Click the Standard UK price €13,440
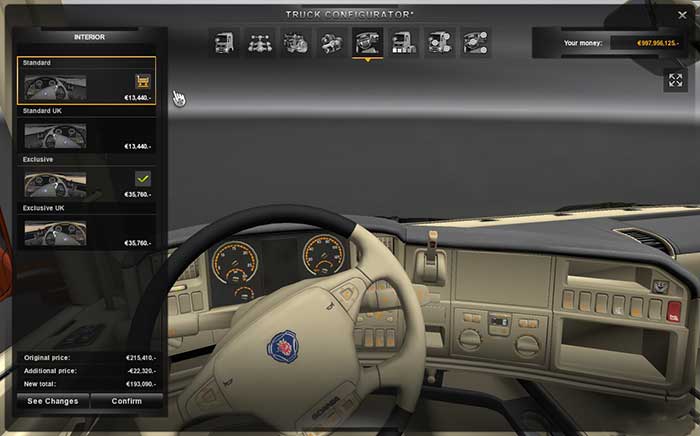The width and height of the screenshot is (700, 436). pyautogui.click(x=138, y=146)
